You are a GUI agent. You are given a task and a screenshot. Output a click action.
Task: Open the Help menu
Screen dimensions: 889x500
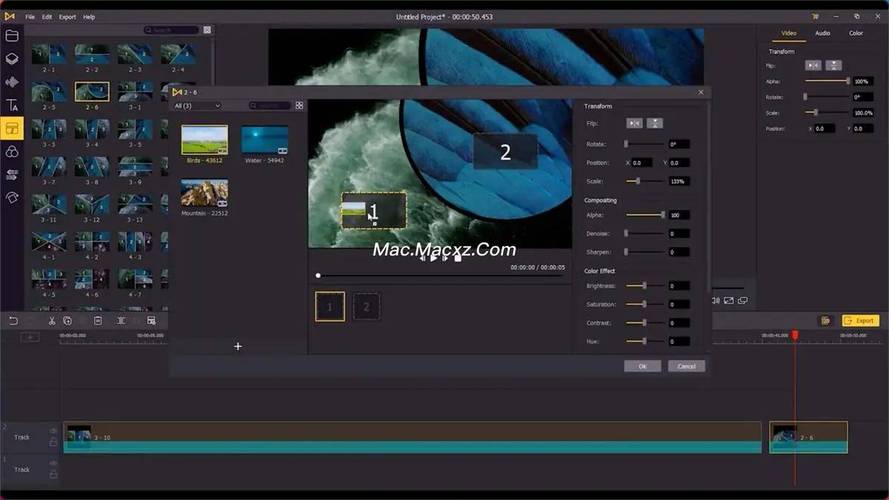89,17
